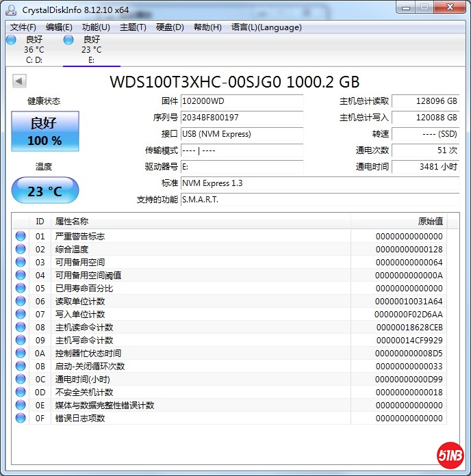
Task: Click status dot for row 07 写入单位计数
Action: [21, 314]
